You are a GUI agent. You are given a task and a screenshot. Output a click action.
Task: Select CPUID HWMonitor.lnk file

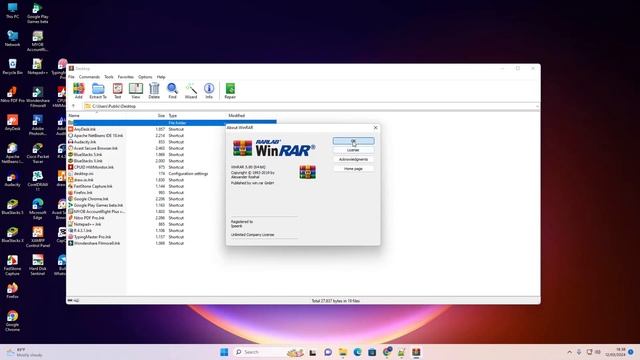coord(94,167)
